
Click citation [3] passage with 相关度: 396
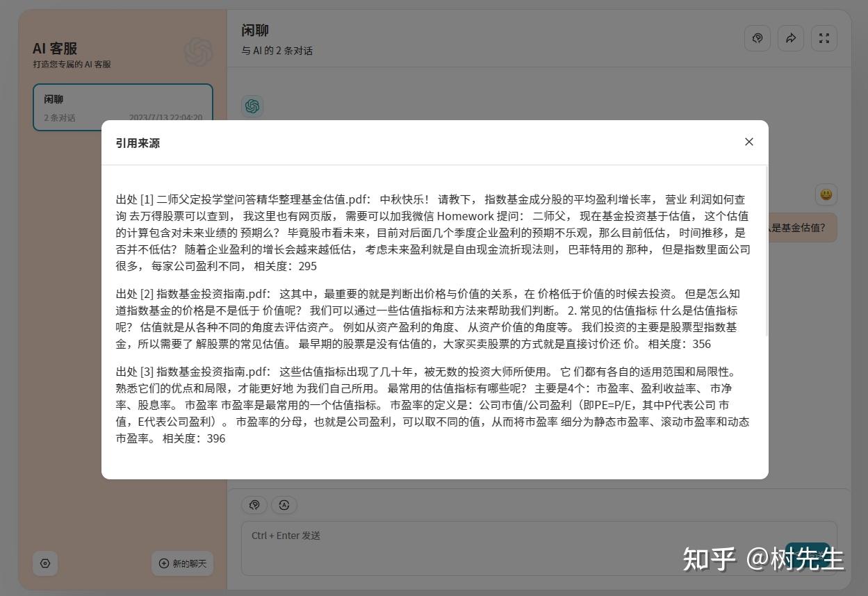coord(433,405)
